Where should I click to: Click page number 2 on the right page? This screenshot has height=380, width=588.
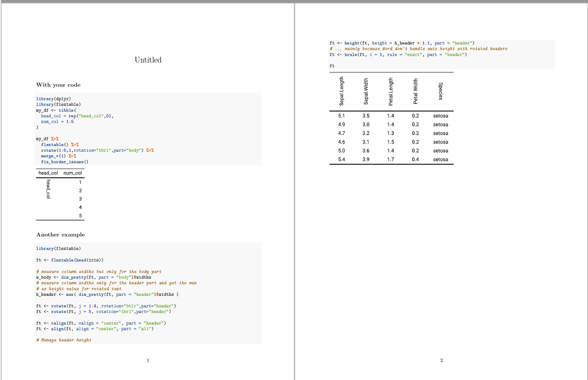coord(441,360)
